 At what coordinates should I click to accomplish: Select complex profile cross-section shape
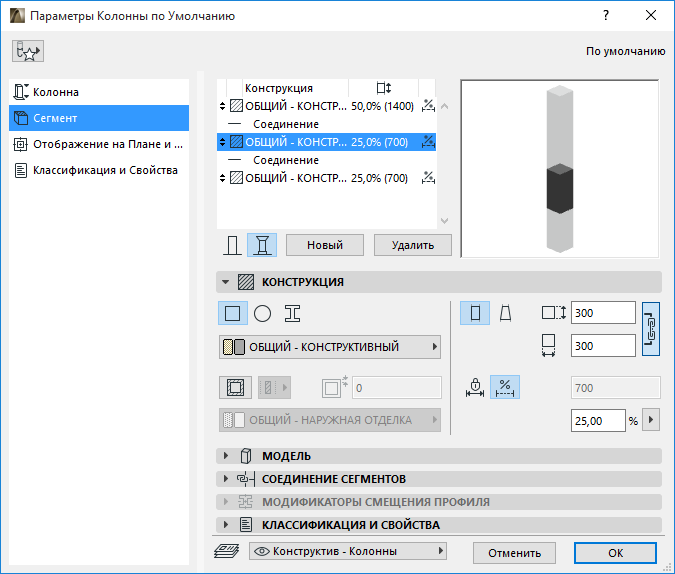tap(292, 313)
